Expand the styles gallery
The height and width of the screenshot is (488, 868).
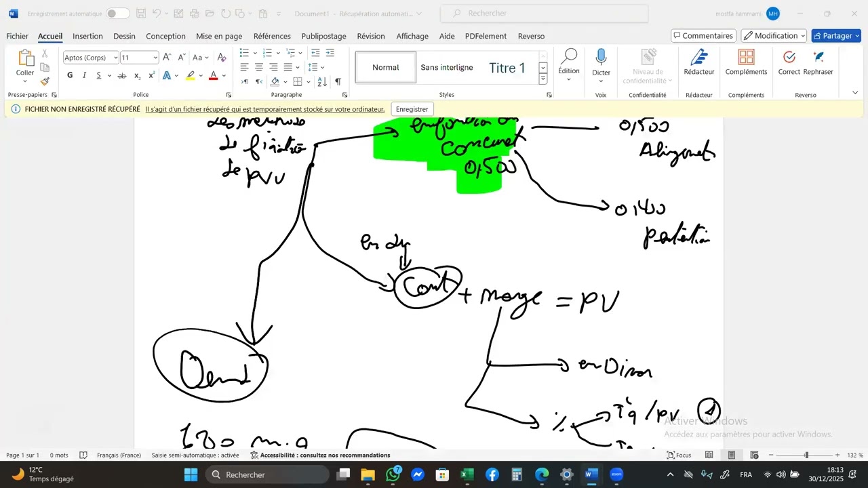543,79
